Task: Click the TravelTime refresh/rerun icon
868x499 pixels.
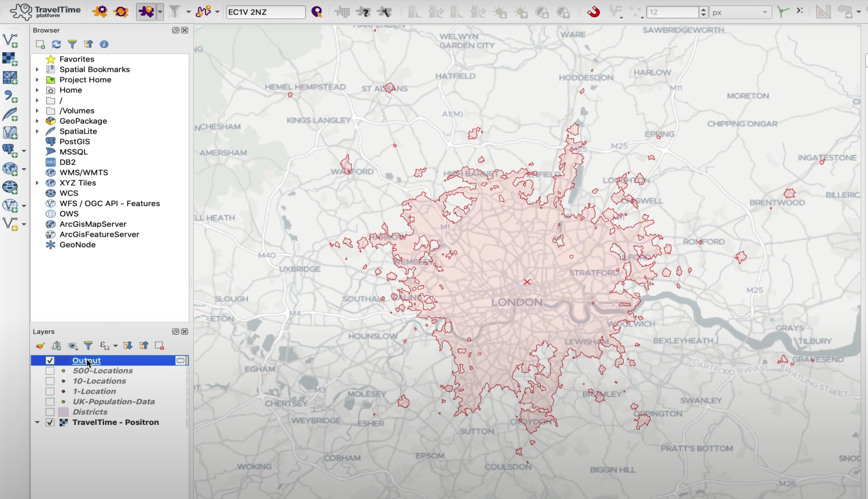Action: click(121, 12)
